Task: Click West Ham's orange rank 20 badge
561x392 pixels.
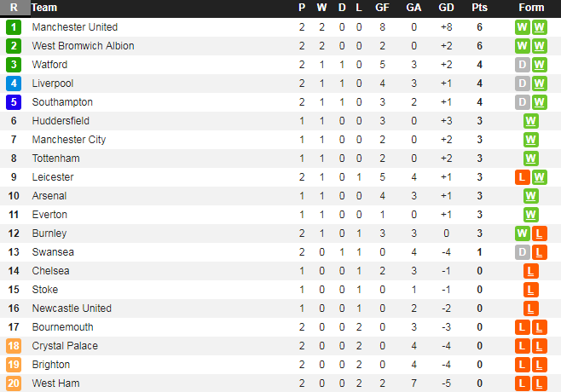Action: point(14,383)
